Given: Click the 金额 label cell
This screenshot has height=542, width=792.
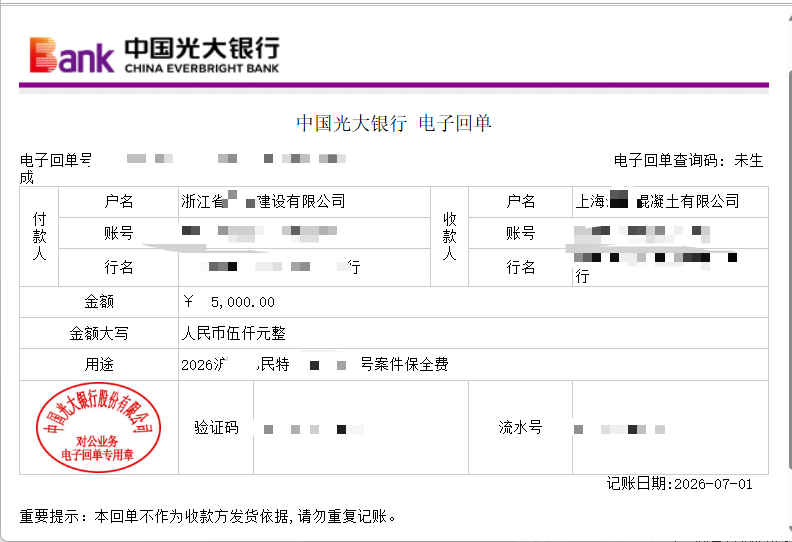Looking at the screenshot, I should click(x=99, y=302).
